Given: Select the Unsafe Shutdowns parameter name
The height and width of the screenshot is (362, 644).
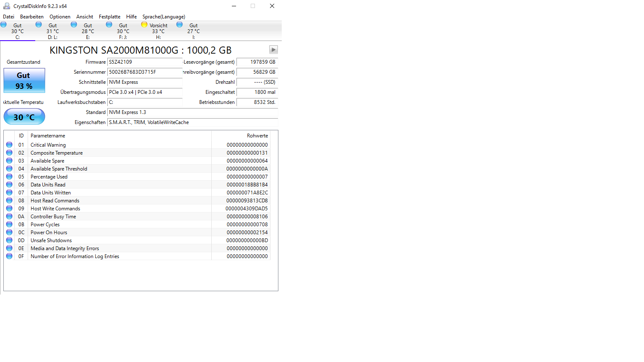Looking at the screenshot, I should 51,240.
